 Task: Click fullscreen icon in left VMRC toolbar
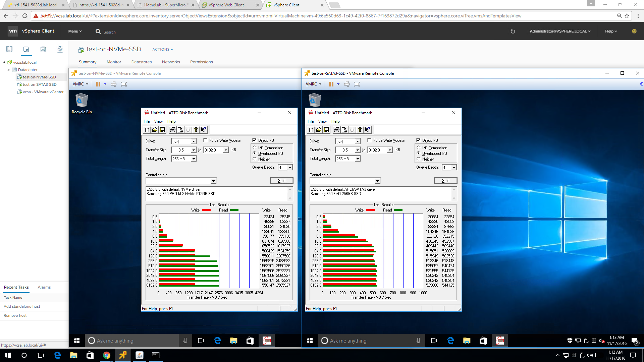pyautogui.click(x=124, y=84)
